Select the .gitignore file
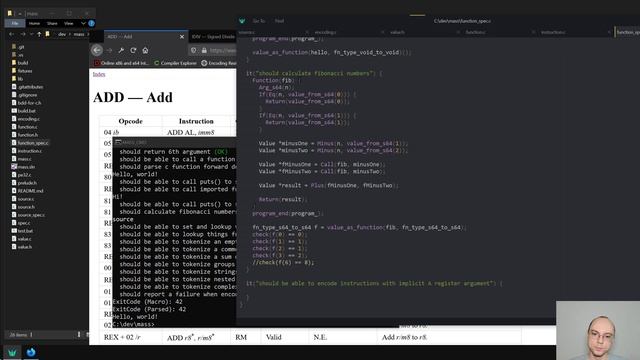Viewport: 640px width, 360px height. click(24, 95)
